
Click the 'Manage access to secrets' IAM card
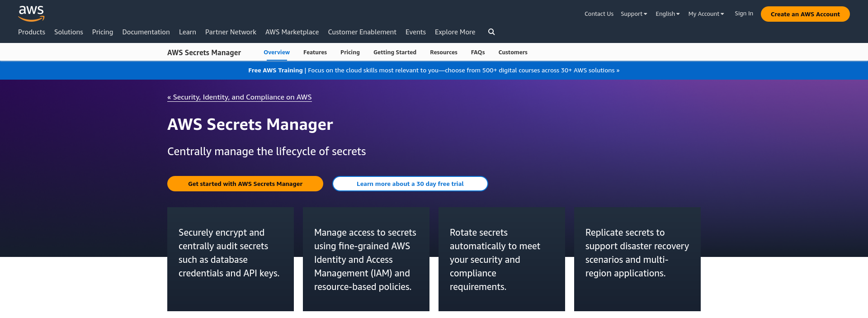[366, 259]
